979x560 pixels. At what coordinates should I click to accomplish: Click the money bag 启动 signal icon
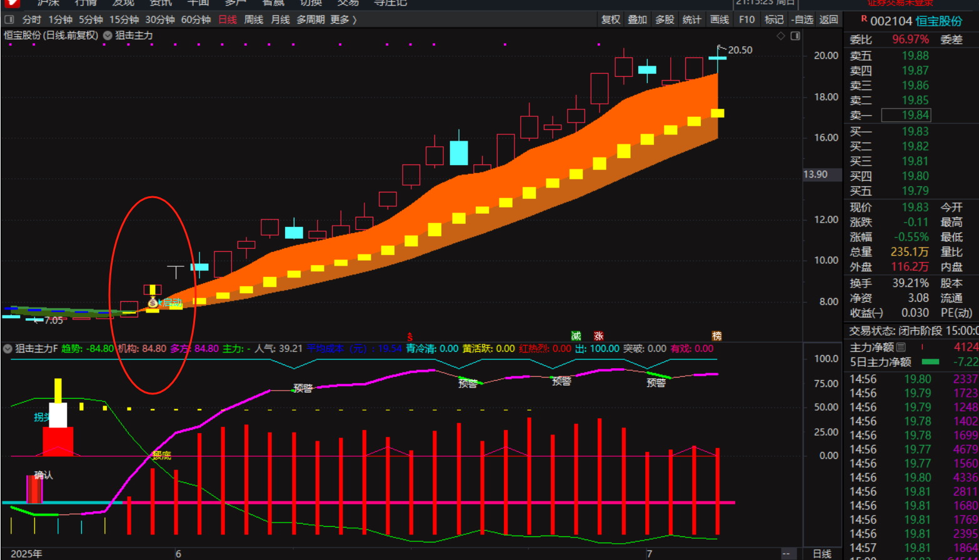pos(153,303)
